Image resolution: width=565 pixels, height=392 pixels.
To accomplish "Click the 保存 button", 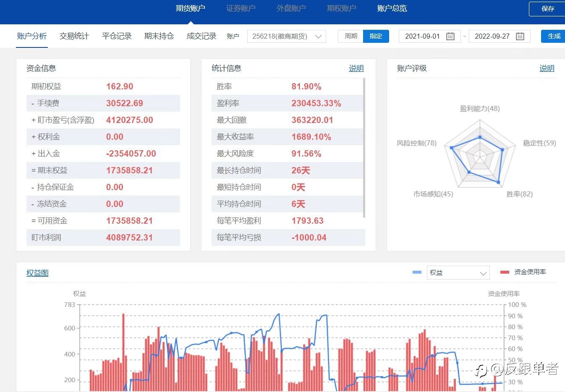I will pos(547,9).
